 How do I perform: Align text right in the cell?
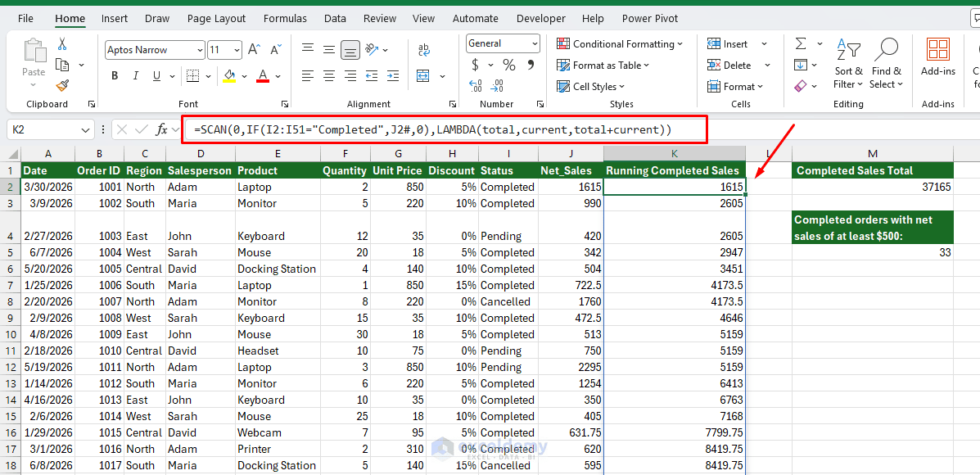click(x=350, y=75)
